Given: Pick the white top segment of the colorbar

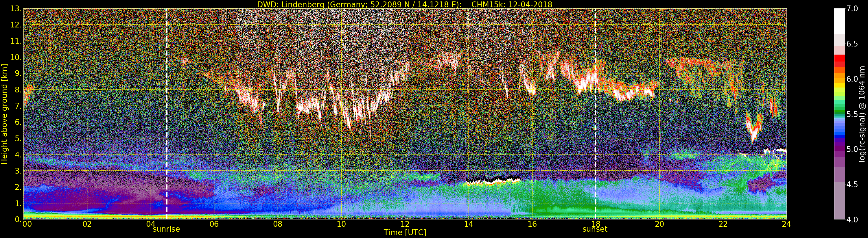Looking at the screenshot, I should click(839, 22).
